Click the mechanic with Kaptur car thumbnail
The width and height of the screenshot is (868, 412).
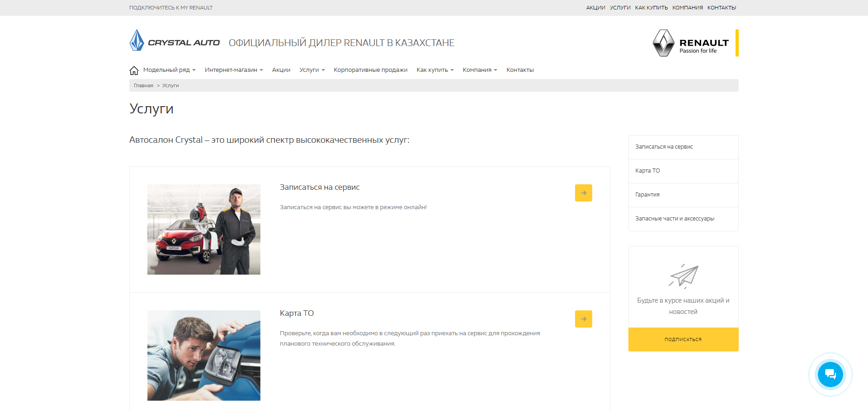[x=204, y=229]
